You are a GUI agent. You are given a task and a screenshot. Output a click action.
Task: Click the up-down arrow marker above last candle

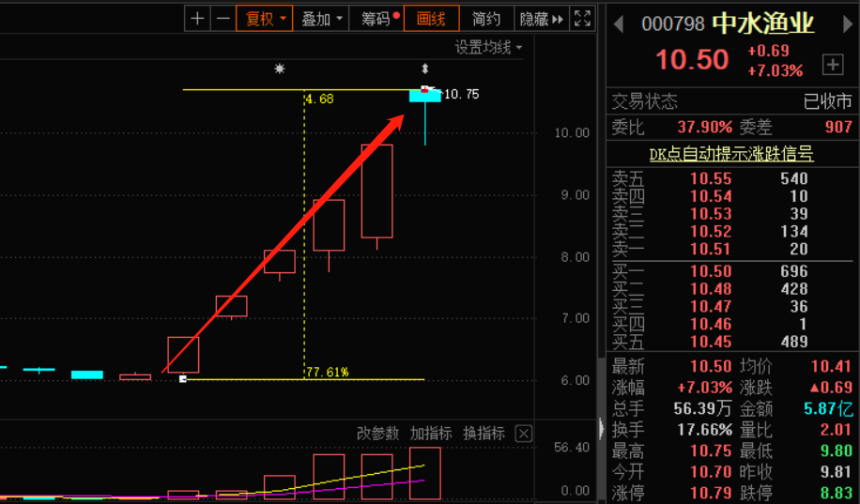tap(425, 69)
